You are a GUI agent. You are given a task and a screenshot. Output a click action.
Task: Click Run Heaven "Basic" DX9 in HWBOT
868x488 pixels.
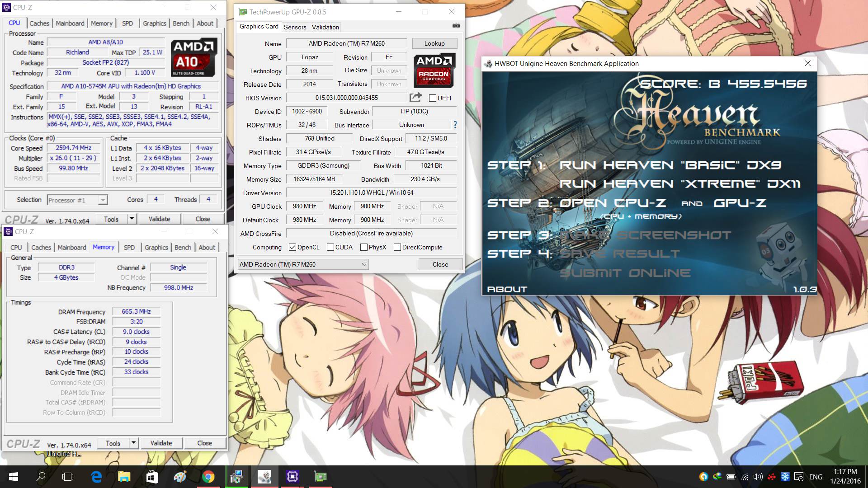670,165
